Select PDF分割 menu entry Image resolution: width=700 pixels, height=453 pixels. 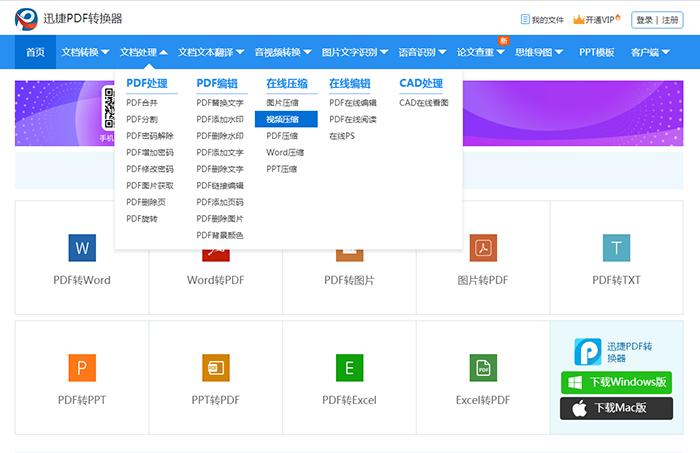[142, 119]
